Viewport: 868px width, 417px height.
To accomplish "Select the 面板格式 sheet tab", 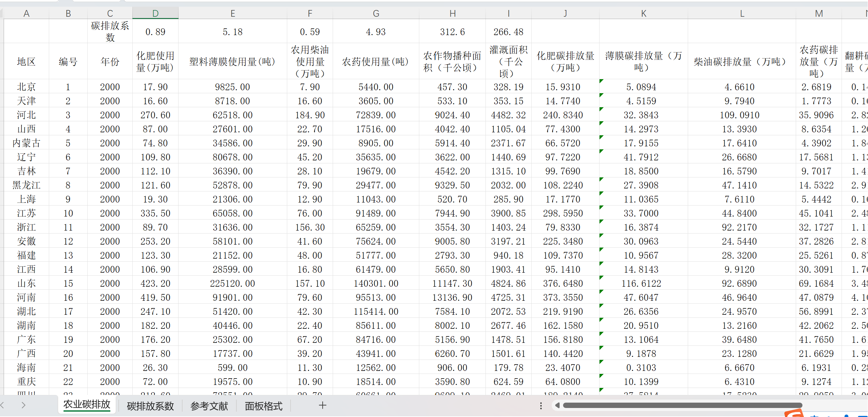I will (x=263, y=406).
